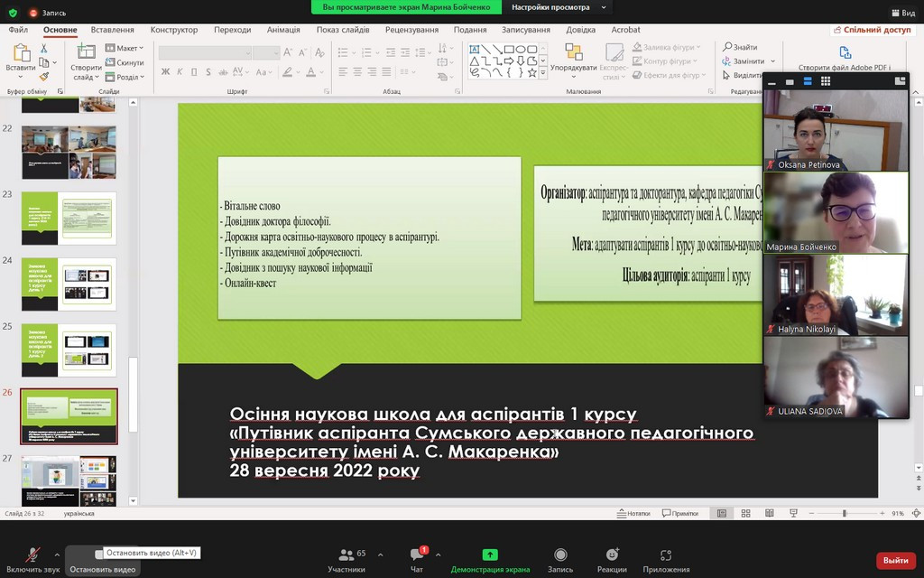Open Shape fill (Заливка фігури) dropdown

[667, 47]
